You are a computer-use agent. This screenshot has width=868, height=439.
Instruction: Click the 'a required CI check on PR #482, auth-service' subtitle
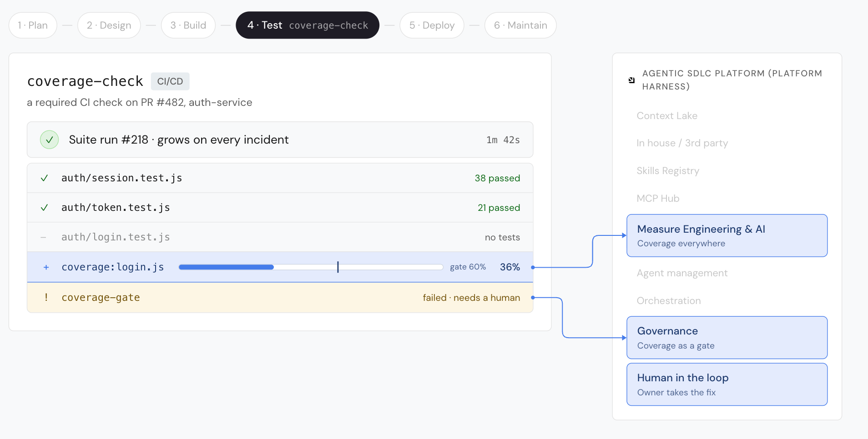point(140,103)
